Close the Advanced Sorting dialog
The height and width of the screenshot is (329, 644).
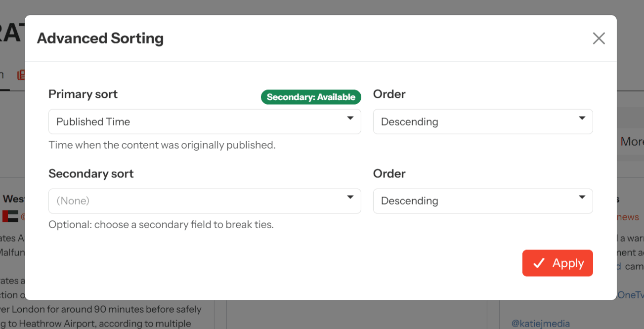click(599, 39)
